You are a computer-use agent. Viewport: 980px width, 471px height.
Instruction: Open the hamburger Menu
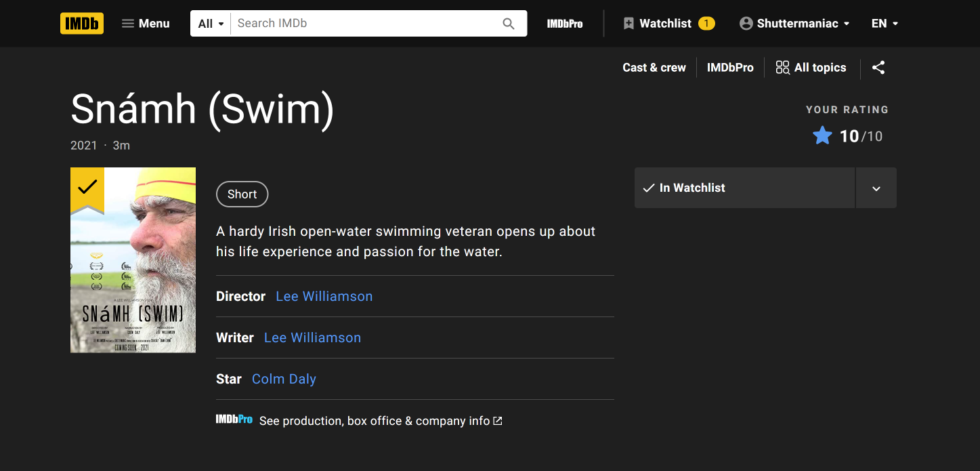(145, 23)
